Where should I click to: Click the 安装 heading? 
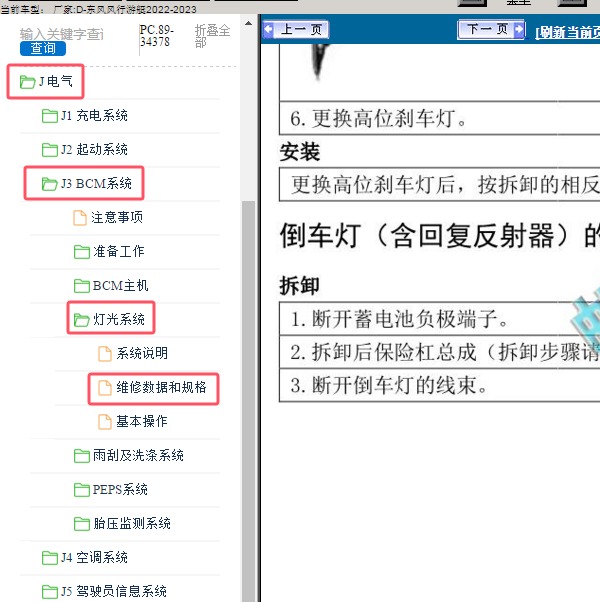tap(300, 152)
